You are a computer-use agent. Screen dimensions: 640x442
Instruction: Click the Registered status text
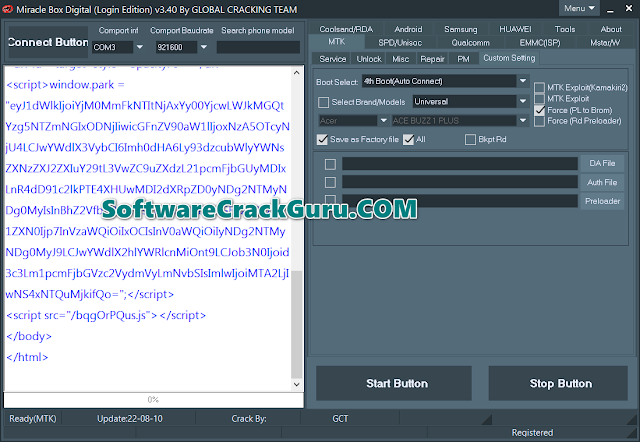[532, 433]
